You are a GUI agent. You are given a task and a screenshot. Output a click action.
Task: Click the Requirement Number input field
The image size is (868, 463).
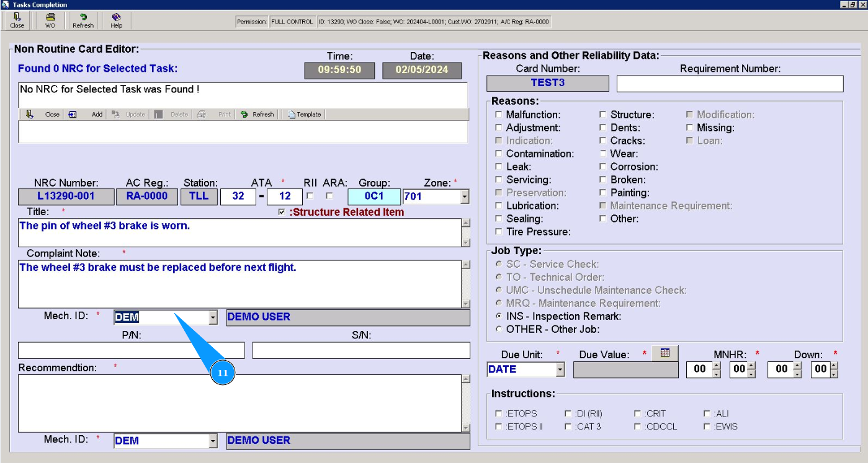[x=730, y=84]
